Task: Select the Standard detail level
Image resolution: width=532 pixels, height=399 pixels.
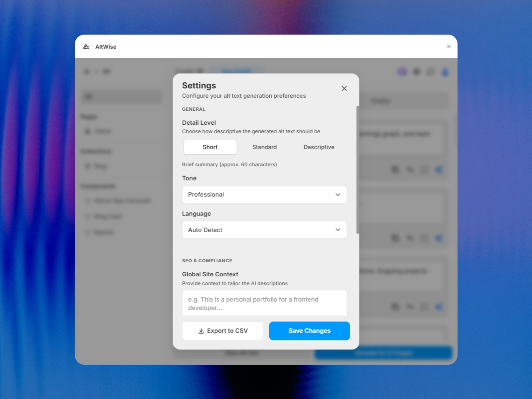Action: coord(264,147)
